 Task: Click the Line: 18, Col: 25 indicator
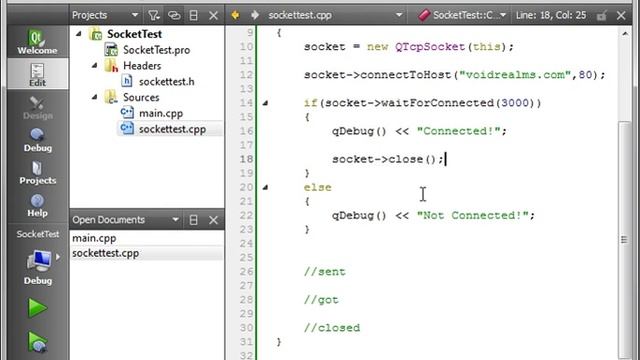point(551,15)
